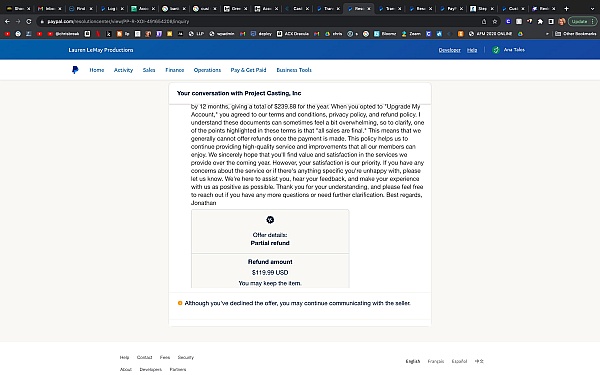
Task: Click the conversation with Project Casting heading
Action: (239, 93)
